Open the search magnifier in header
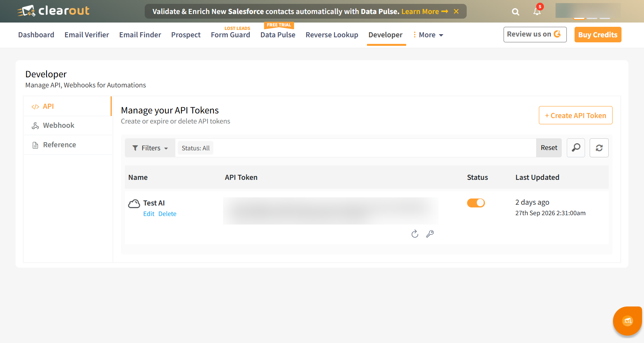 pyautogui.click(x=516, y=12)
